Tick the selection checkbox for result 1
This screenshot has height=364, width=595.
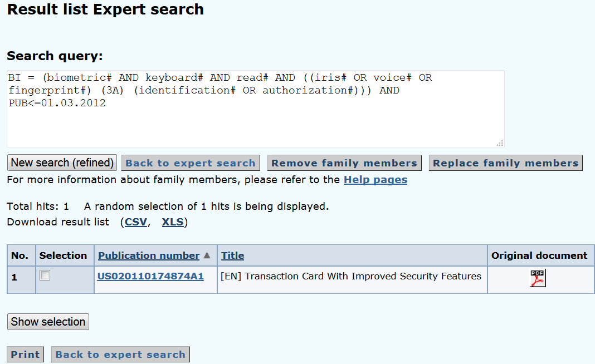coord(45,276)
